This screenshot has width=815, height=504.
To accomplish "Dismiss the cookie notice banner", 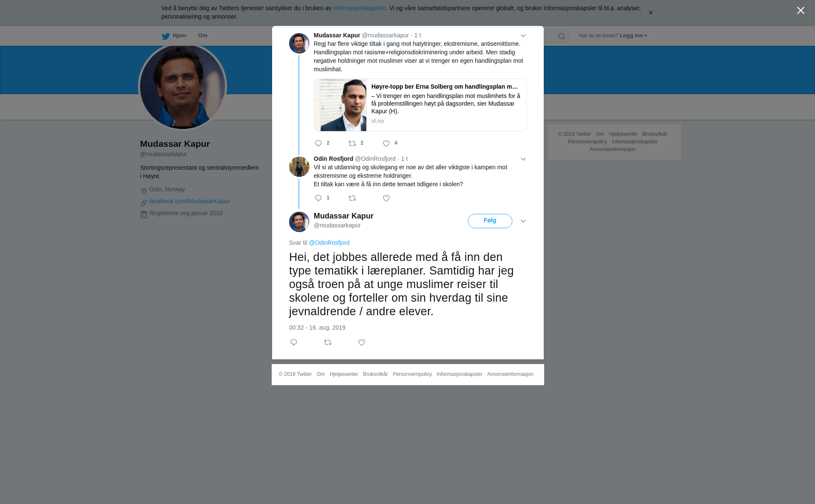I will (x=650, y=13).
